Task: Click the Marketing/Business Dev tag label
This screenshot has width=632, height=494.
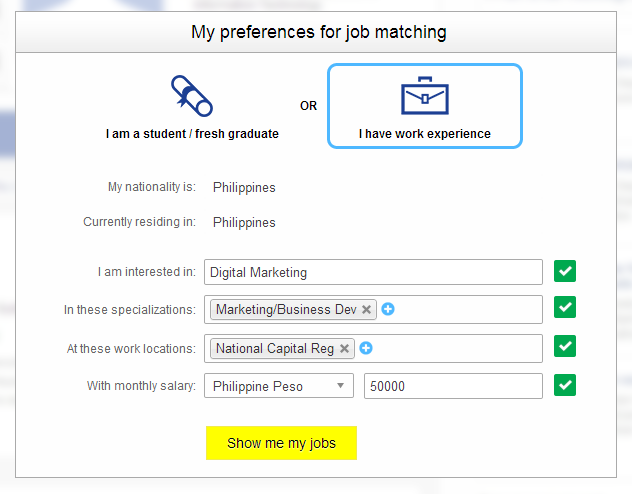Action: tap(286, 310)
